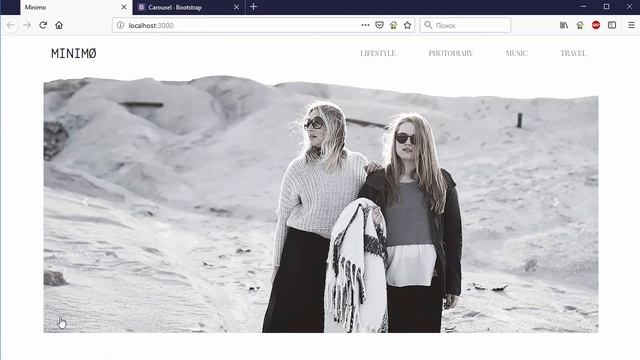
Task: Go to next carousel slide
Action: point(557,202)
